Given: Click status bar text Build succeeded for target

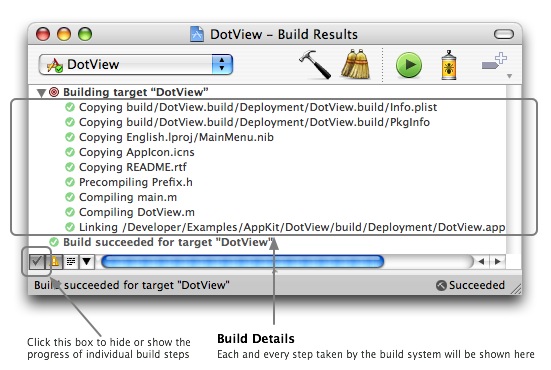Looking at the screenshot, I should click(x=132, y=285).
